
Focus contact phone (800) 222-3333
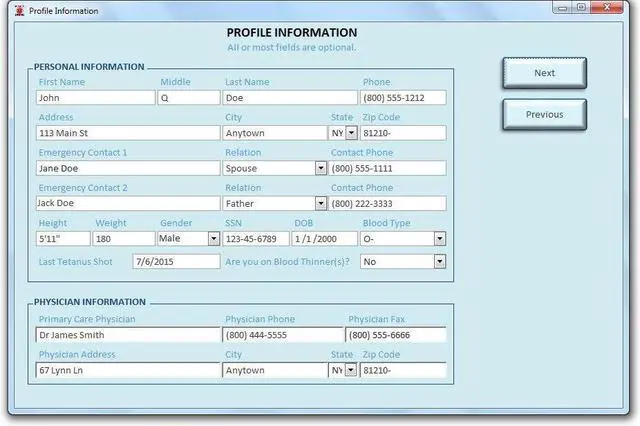387,203
